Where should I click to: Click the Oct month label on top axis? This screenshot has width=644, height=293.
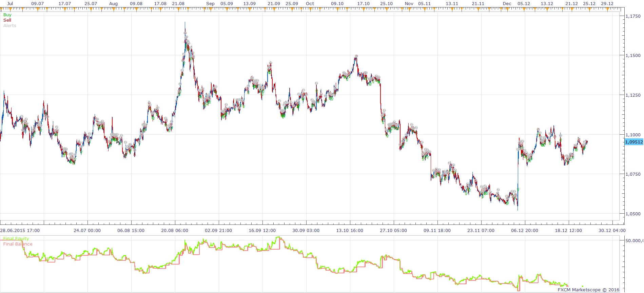pos(310,4)
